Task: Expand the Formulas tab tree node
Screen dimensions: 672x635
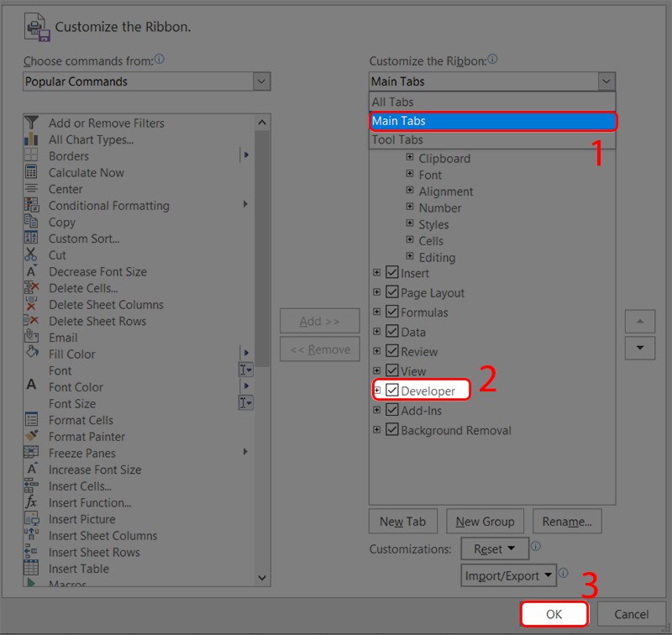Action: (376, 312)
